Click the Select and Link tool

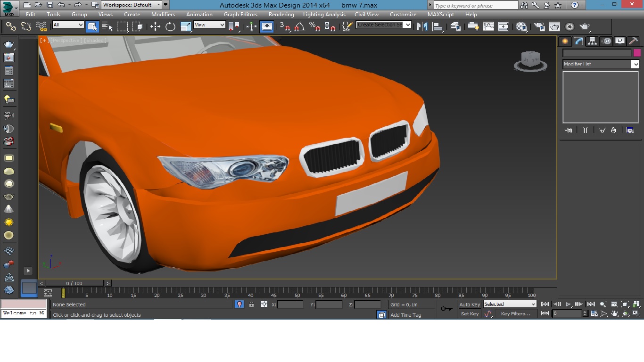point(11,27)
